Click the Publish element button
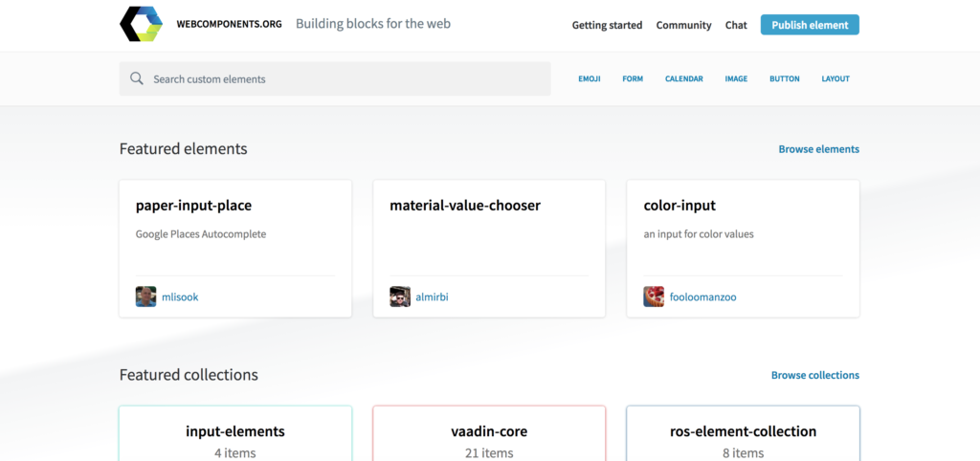 pyautogui.click(x=810, y=25)
